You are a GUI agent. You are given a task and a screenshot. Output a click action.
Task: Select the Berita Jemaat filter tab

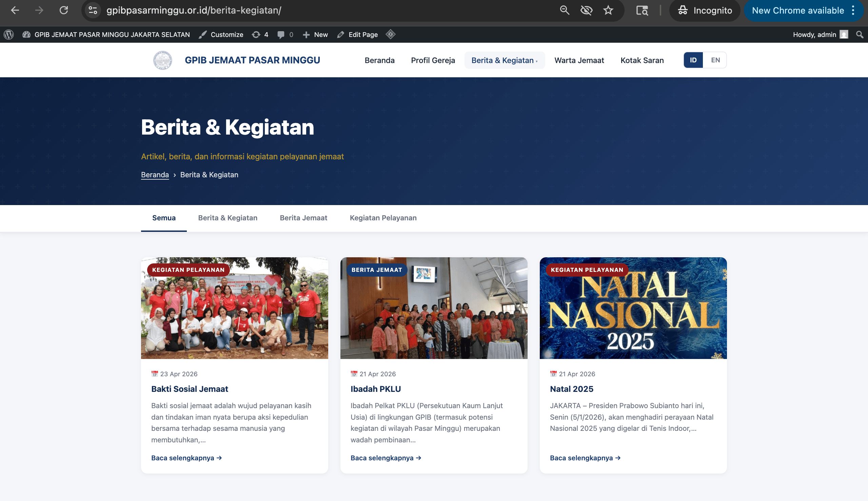click(303, 218)
